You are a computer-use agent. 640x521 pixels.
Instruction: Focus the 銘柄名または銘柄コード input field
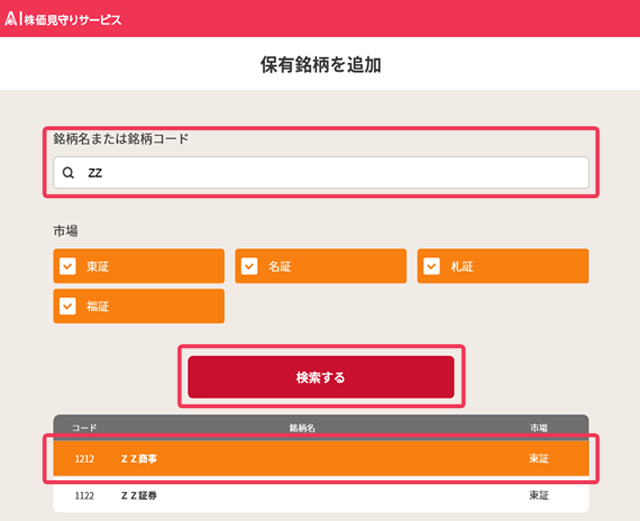pos(330,173)
